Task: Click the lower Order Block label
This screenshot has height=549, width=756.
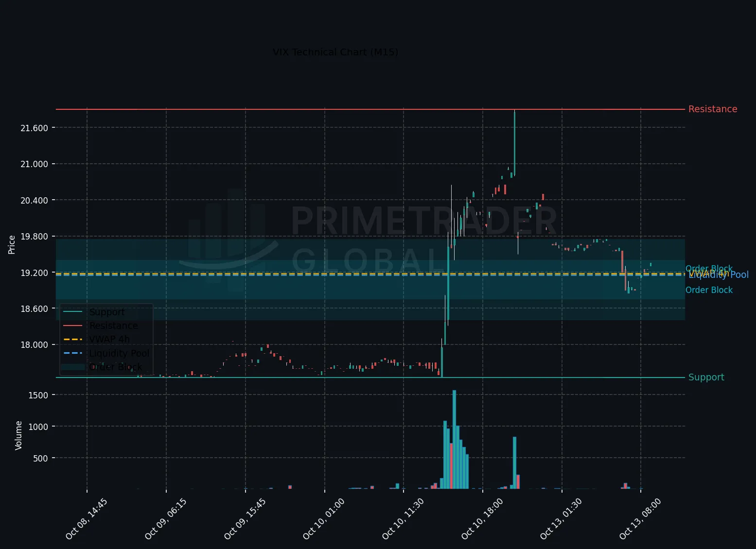Action: point(709,290)
